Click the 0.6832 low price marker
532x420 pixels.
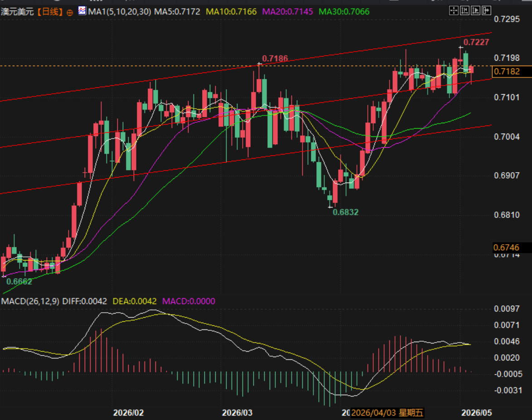345,212
